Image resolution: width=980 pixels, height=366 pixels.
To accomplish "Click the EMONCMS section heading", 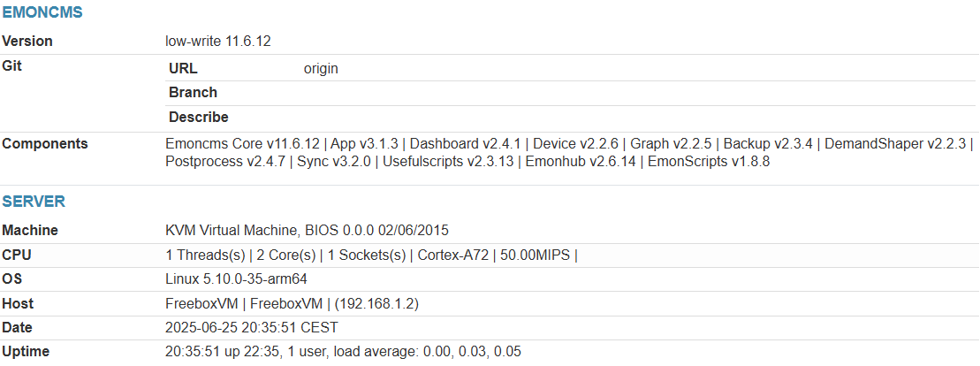I will 42,12.
